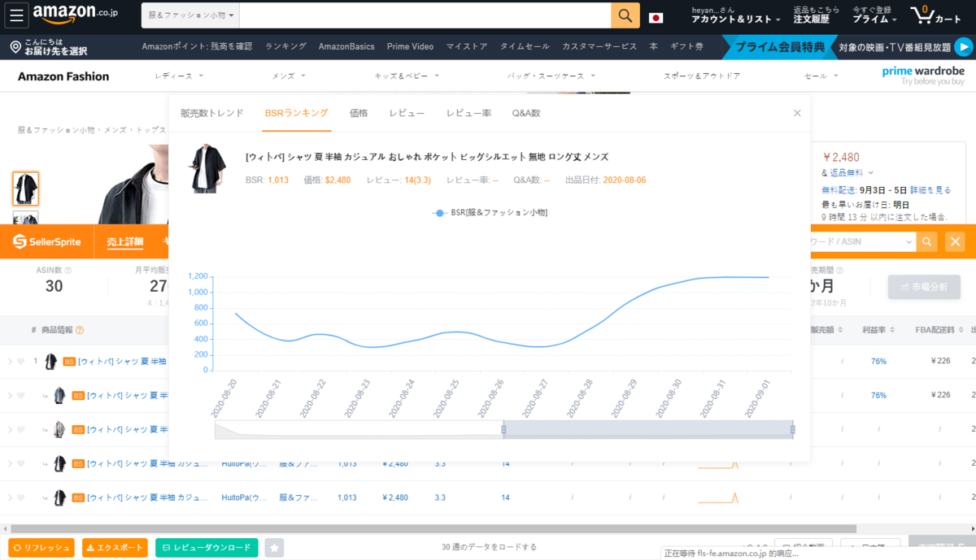
Task: Open the SellerSprite keyword/ASIN dropdown arrow
Action: (x=908, y=242)
